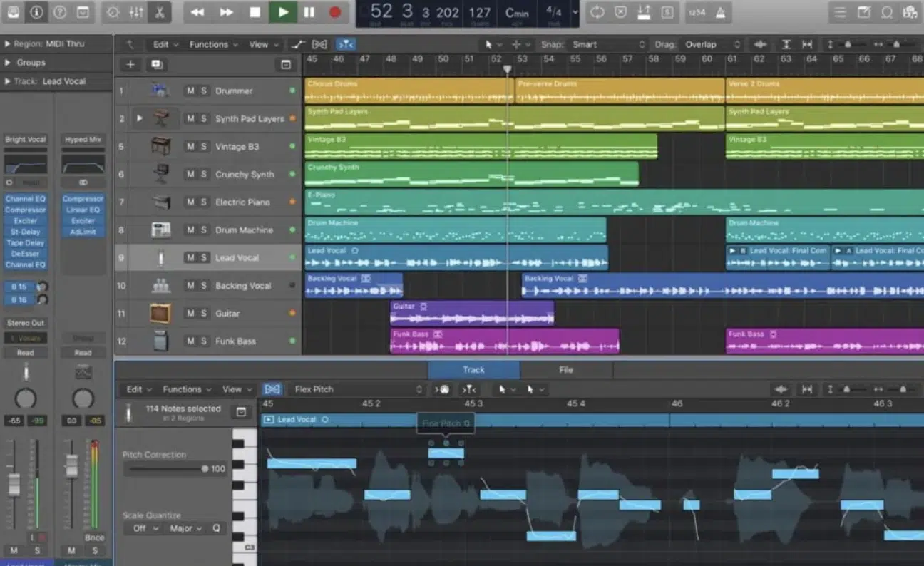The image size is (924, 566).
Task: Toggle Catch Playhead button in Tracks toolbar
Action: (x=346, y=44)
